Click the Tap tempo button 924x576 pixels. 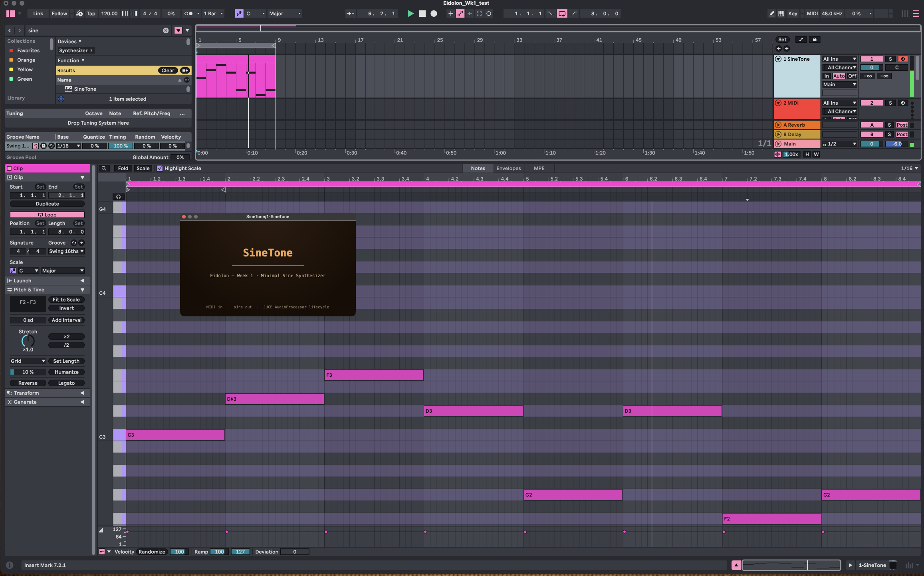click(x=91, y=14)
